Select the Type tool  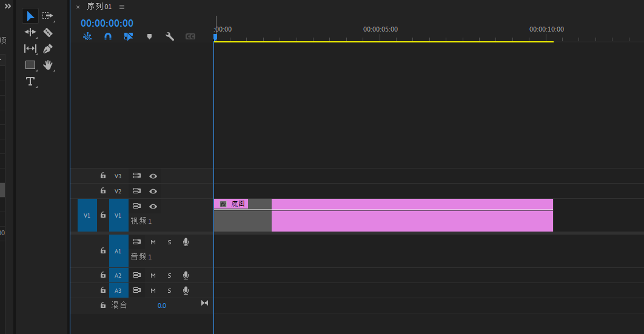pyautogui.click(x=30, y=81)
